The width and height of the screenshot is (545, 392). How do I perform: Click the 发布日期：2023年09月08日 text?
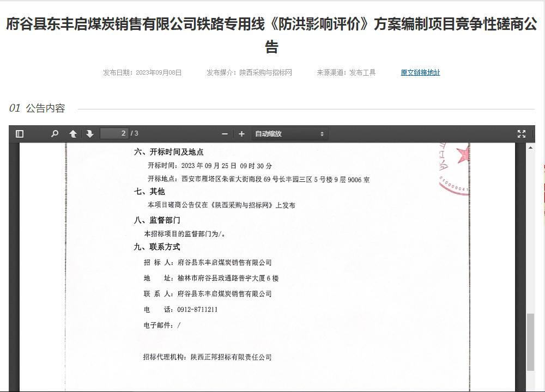point(142,72)
